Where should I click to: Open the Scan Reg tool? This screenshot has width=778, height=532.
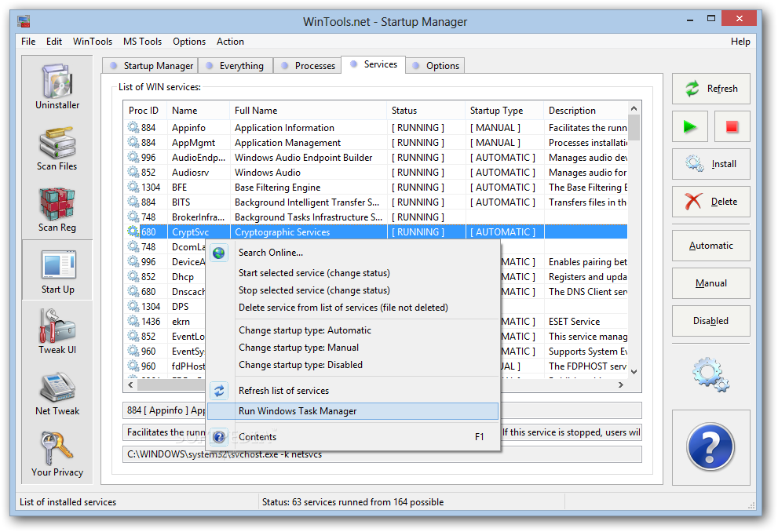(57, 210)
